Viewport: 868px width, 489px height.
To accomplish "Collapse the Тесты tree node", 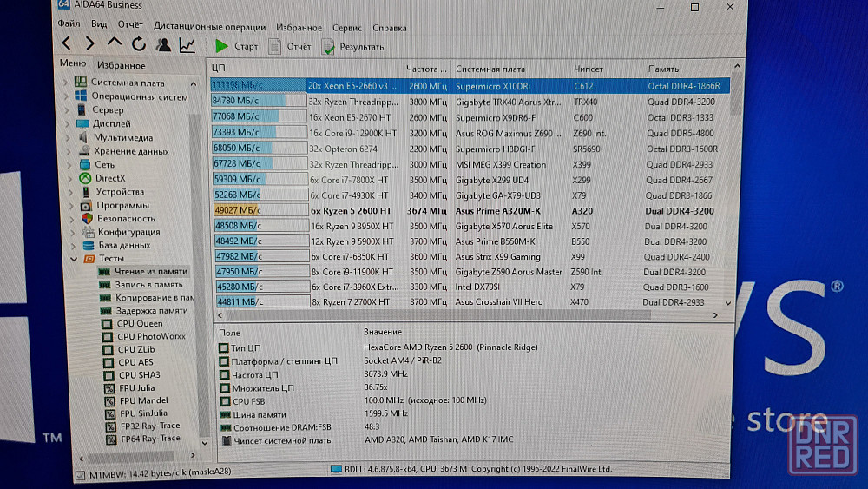I will [74, 259].
